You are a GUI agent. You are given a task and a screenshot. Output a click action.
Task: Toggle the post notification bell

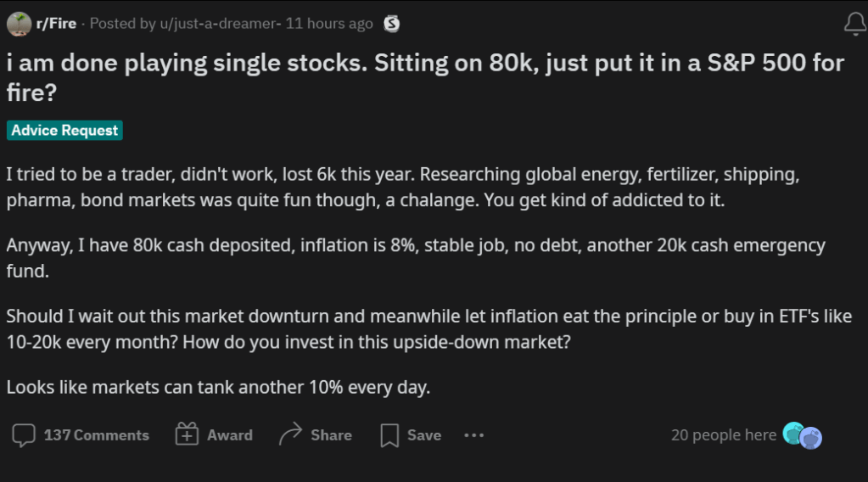click(854, 24)
